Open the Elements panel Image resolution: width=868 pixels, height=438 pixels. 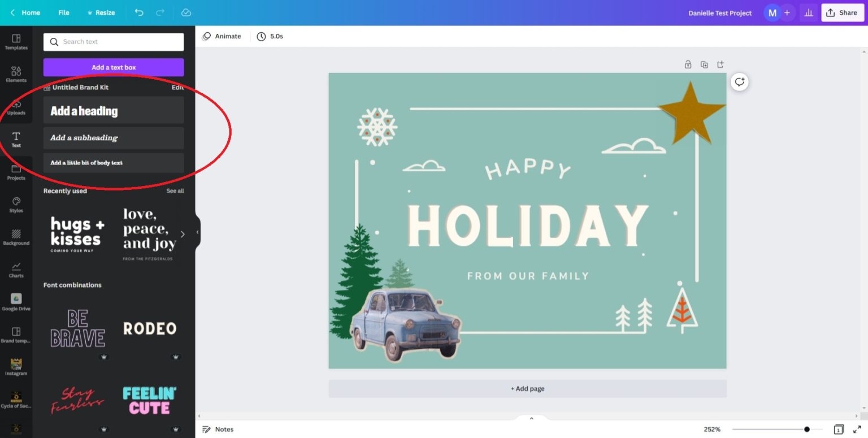click(x=16, y=74)
